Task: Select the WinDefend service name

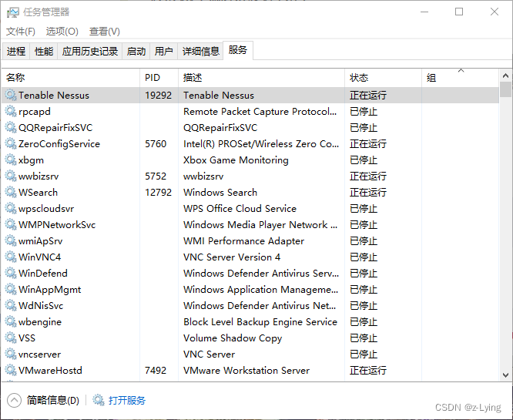Action: click(x=43, y=274)
